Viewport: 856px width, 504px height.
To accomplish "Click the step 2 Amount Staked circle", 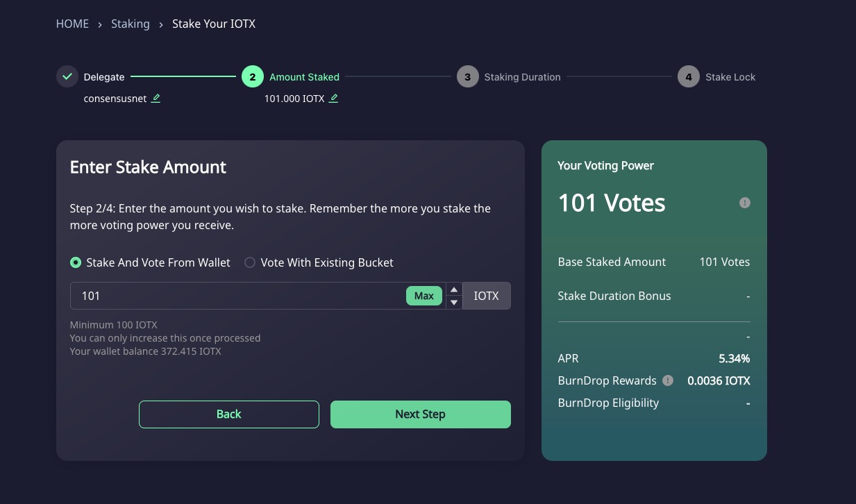I will coord(253,77).
